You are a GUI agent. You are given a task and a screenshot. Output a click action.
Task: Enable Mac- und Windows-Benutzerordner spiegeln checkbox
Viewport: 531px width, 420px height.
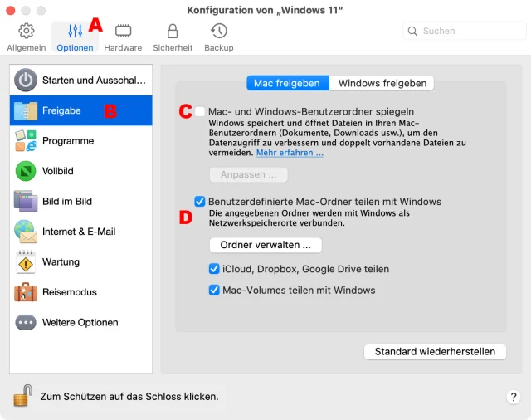pyautogui.click(x=200, y=111)
